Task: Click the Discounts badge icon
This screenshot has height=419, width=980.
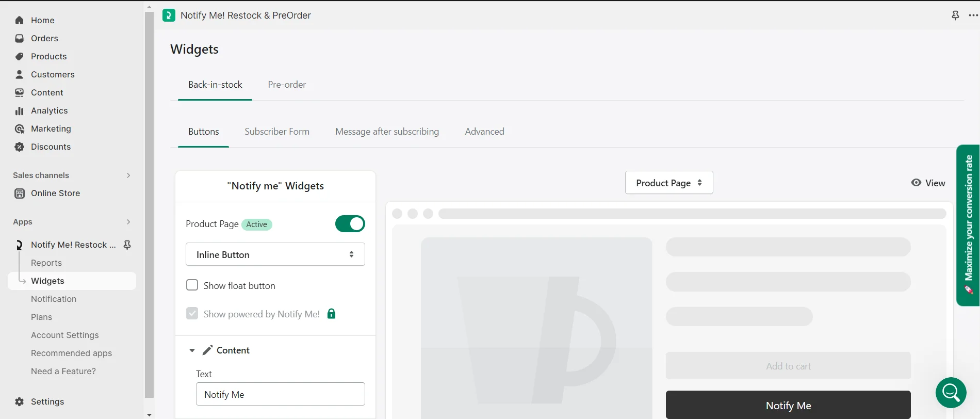Action: tap(20, 147)
